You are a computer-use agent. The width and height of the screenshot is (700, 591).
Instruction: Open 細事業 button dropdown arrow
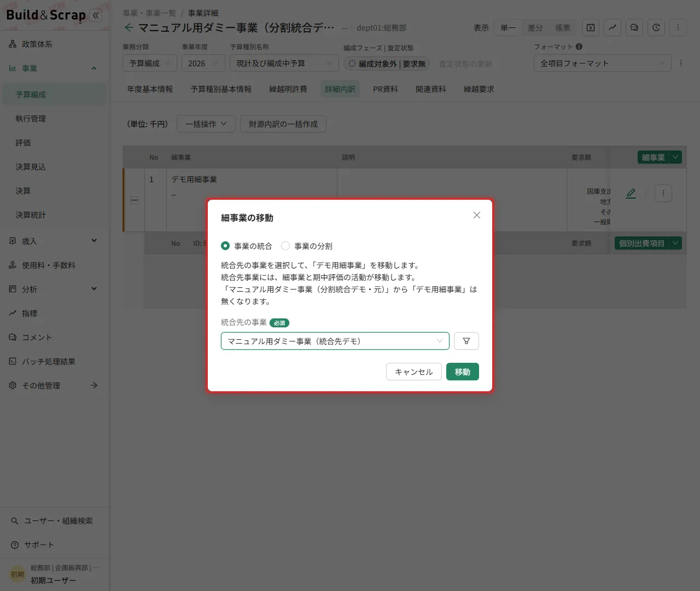pos(675,157)
